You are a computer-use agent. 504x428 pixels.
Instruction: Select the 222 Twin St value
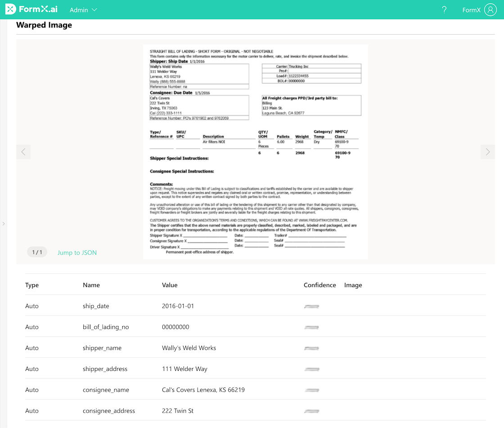pos(178,411)
